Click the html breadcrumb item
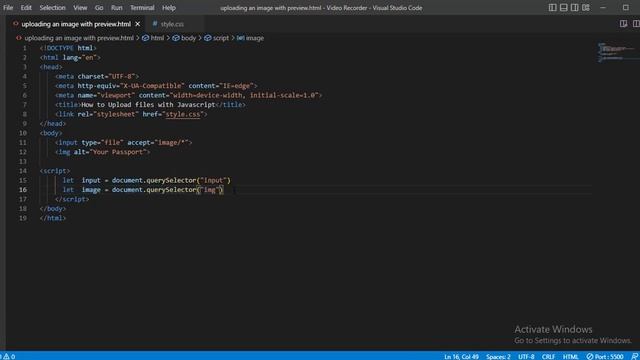 coord(153,38)
